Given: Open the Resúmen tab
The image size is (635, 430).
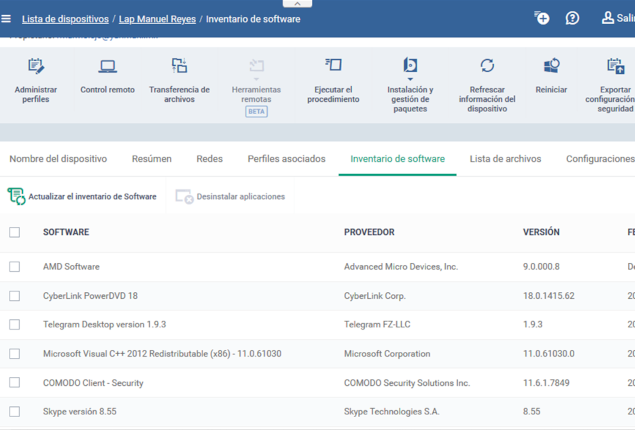Looking at the screenshot, I should point(152,159).
